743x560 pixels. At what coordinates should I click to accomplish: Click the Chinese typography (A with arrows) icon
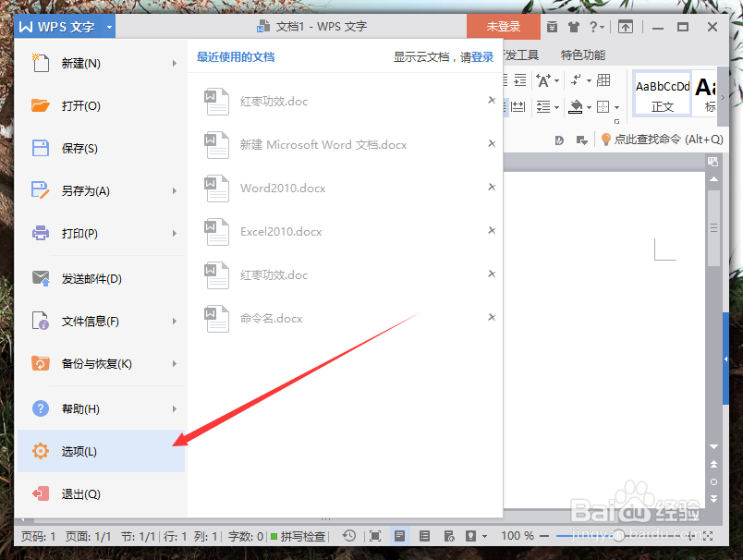[x=543, y=80]
